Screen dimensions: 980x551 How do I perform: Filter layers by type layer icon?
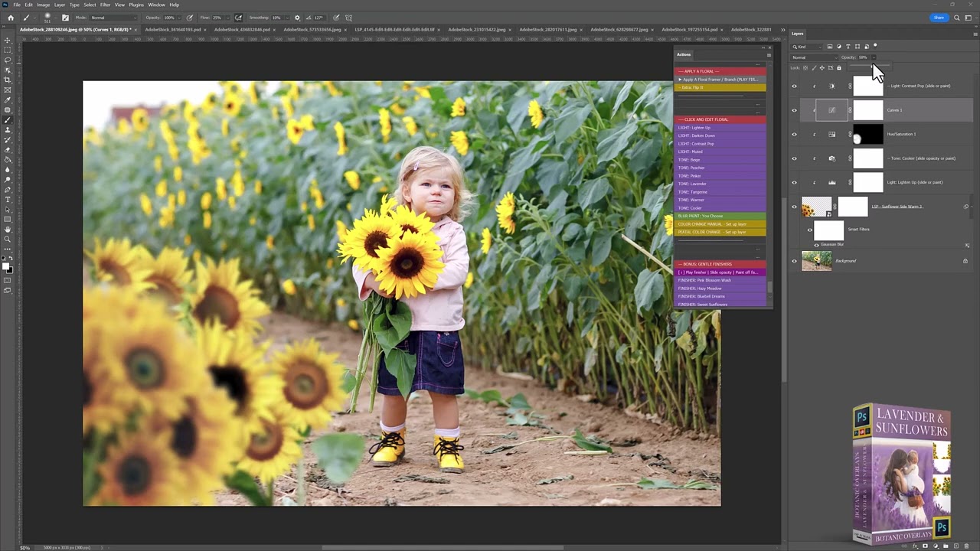848,47
